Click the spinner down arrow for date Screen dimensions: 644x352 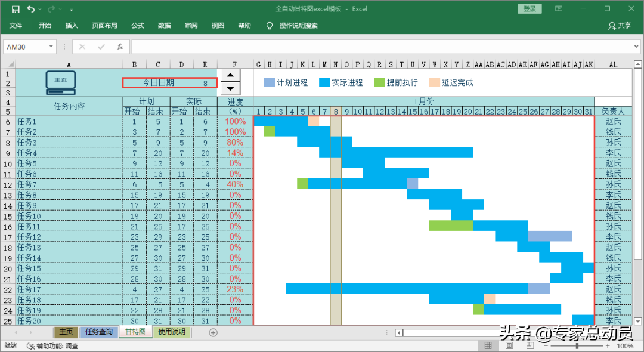point(230,88)
